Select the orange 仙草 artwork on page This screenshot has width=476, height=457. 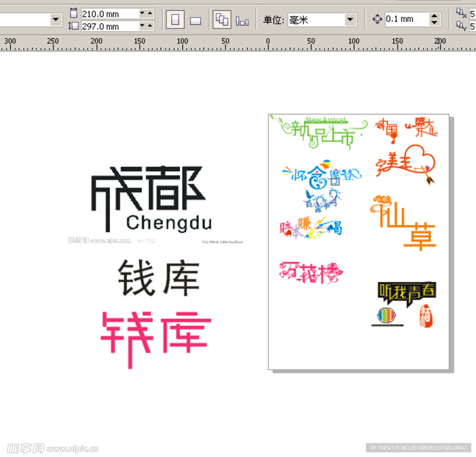tap(404, 222)
